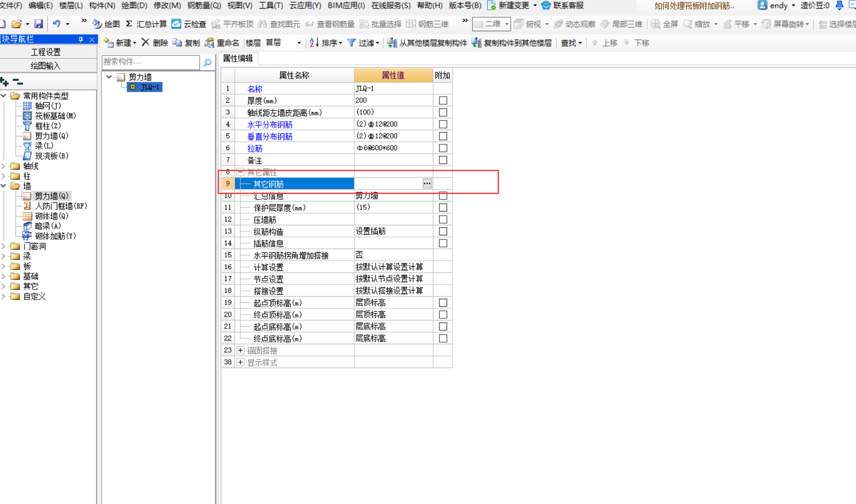Click 删除 delete component icon

146,43
